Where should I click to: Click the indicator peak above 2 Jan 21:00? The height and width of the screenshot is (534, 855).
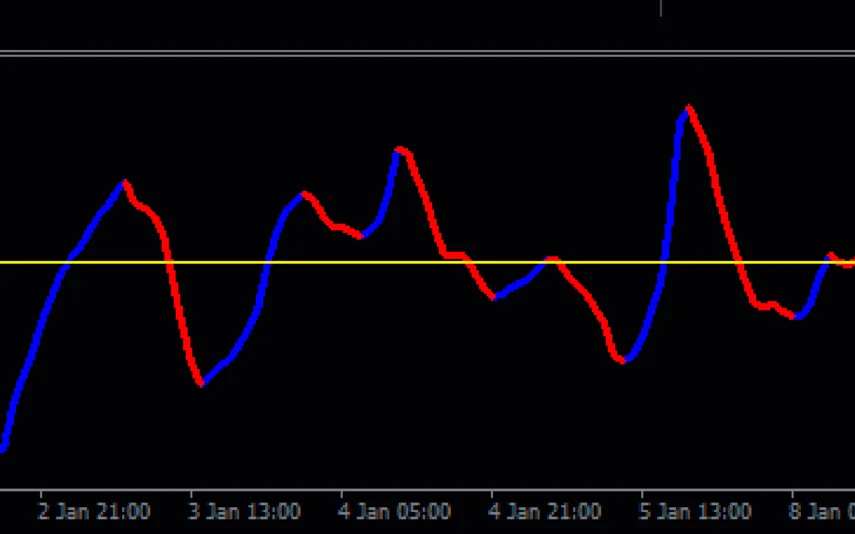125,183
